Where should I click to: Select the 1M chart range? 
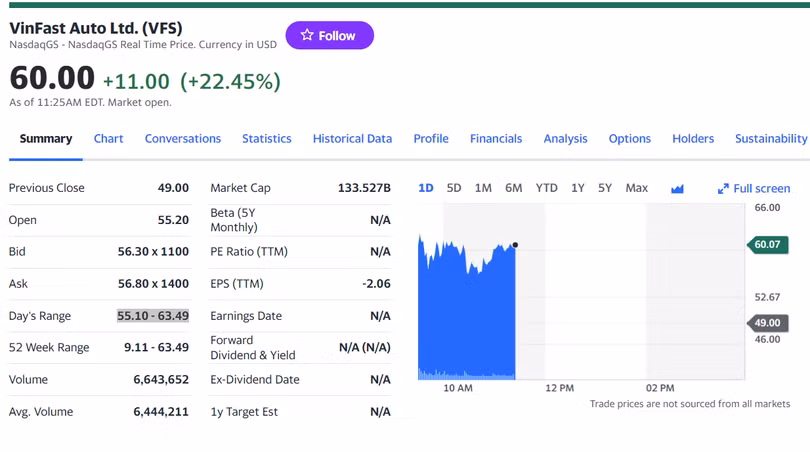(483, 188)
